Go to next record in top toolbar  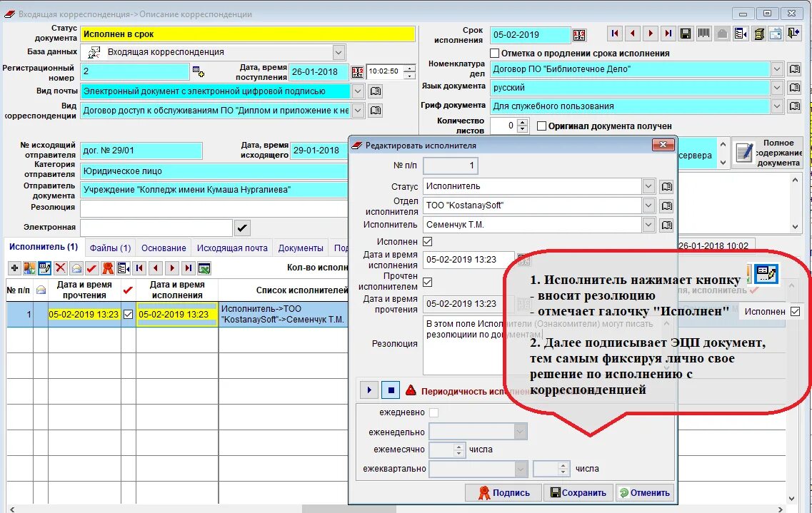coord(651,34)
